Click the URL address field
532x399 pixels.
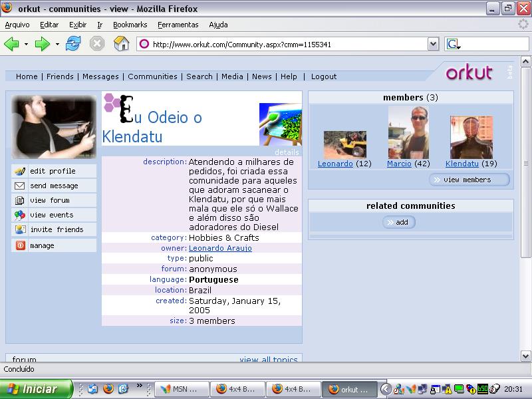(x=281, y=44)
